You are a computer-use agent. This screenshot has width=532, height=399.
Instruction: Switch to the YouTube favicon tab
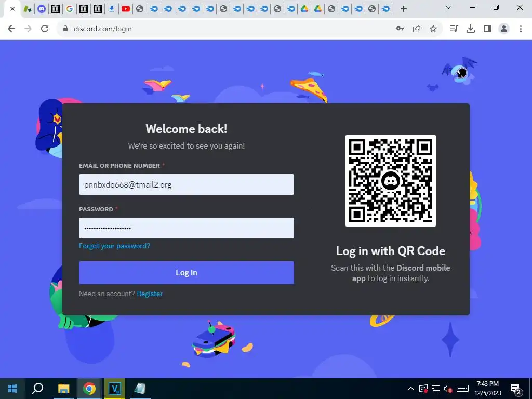126,9
